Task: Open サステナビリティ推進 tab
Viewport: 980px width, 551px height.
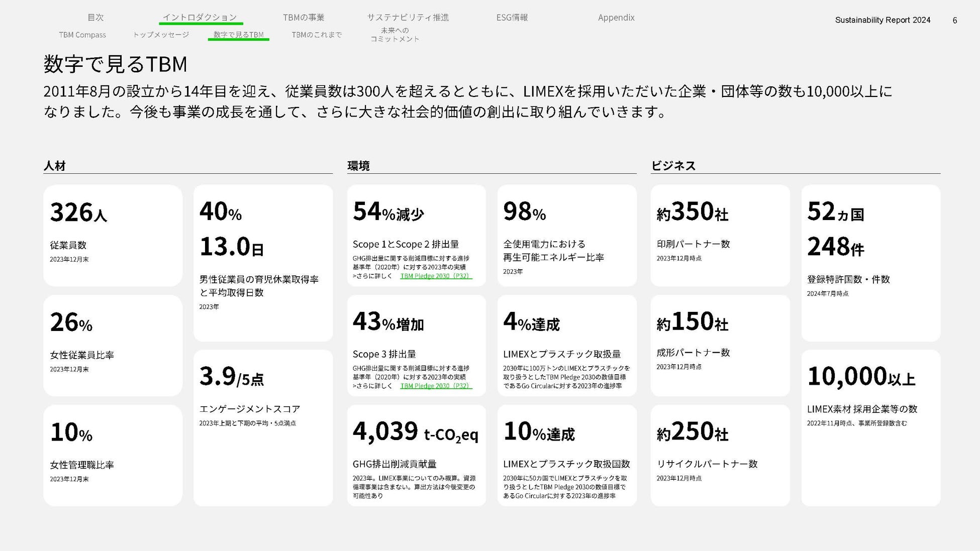Action: point(408,18)
